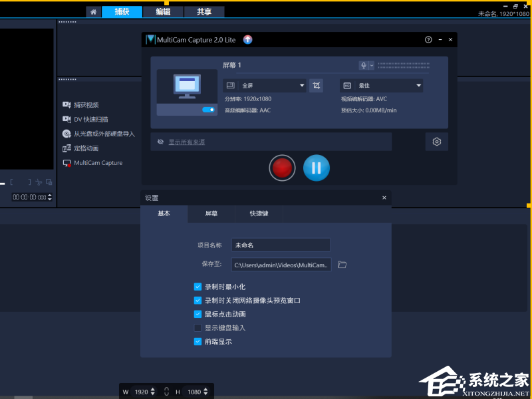Click the microphone volume level meter
532x399 pixels.
[x=404, y=65]
